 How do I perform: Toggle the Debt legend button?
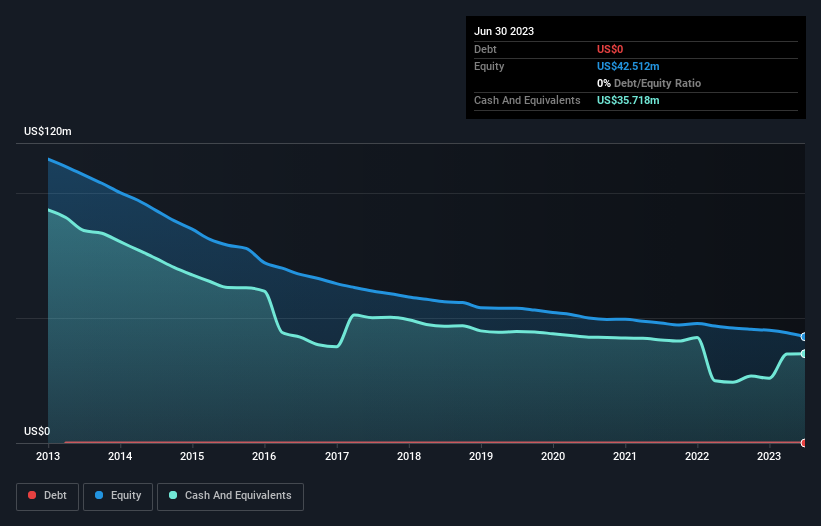click(47, 496)
